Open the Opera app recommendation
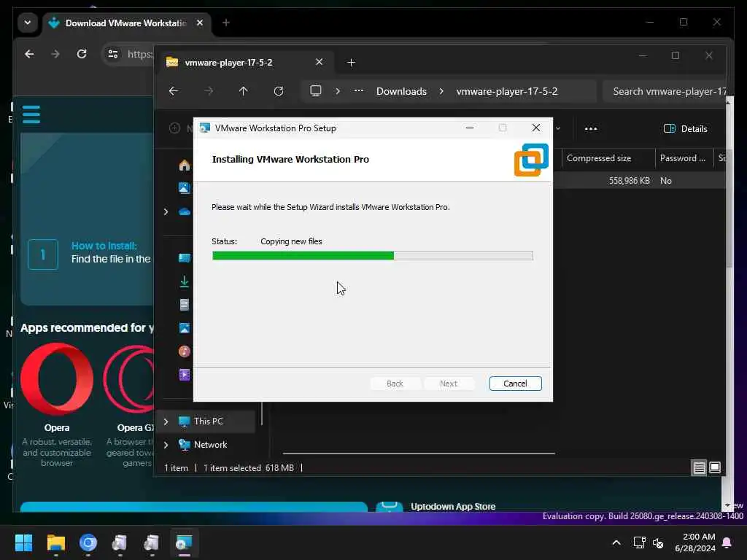Screen dimensions: 747x560 click(57, 404)
